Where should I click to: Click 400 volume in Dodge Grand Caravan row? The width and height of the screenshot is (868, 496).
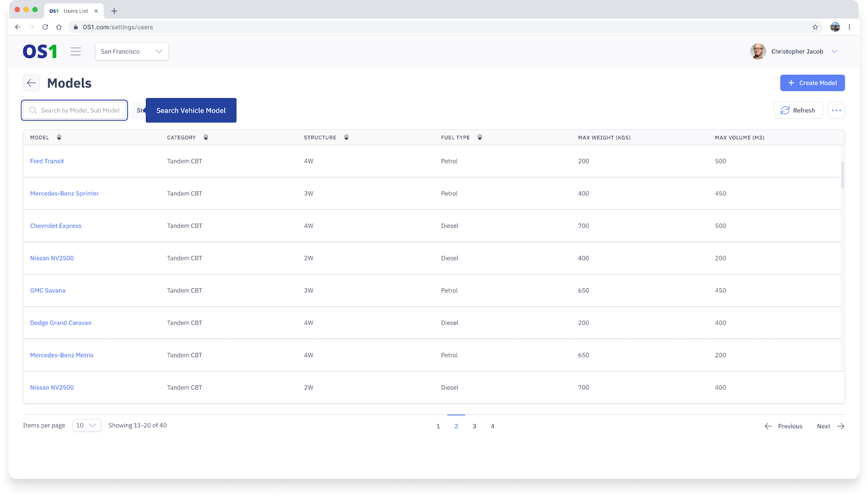click(x=720, y=323)
